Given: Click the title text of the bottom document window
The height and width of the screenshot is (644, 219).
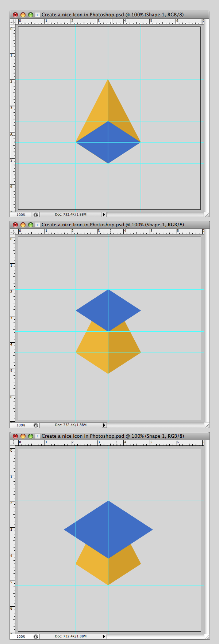Looking at the screenshot, I should pyautogui.click(x=113, y=436).
